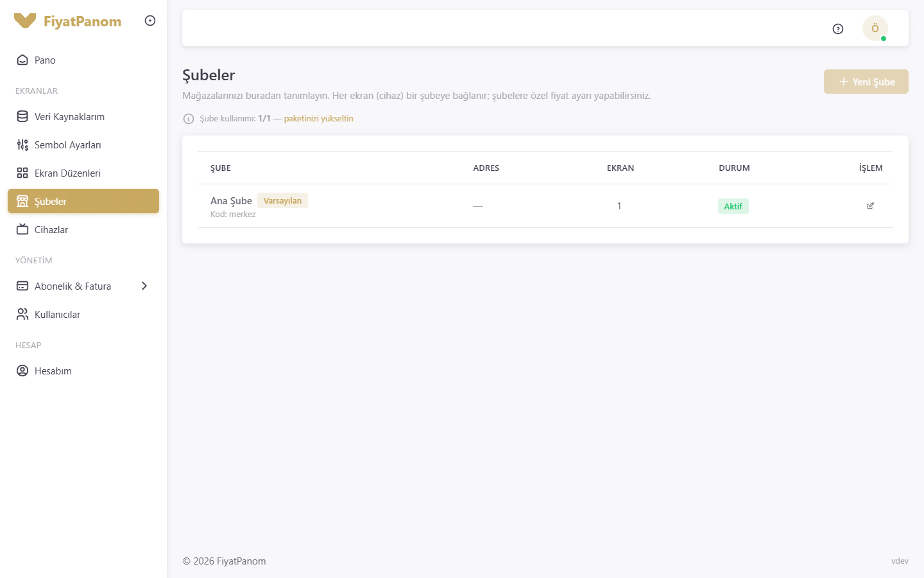Toggle the sidebar pin circle icon

pyautogui.click(x=150, y=21)
